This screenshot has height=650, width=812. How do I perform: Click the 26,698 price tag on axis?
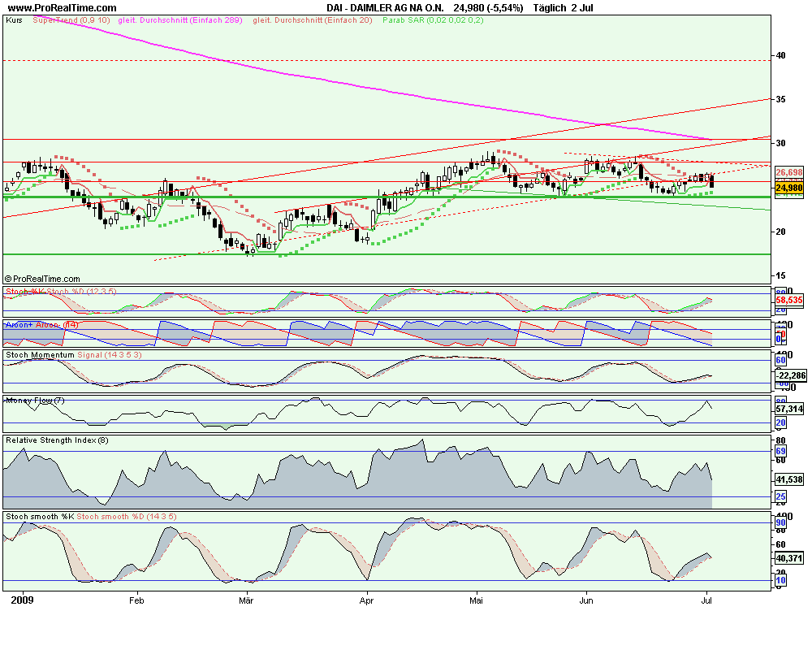[x=789, y=172]
